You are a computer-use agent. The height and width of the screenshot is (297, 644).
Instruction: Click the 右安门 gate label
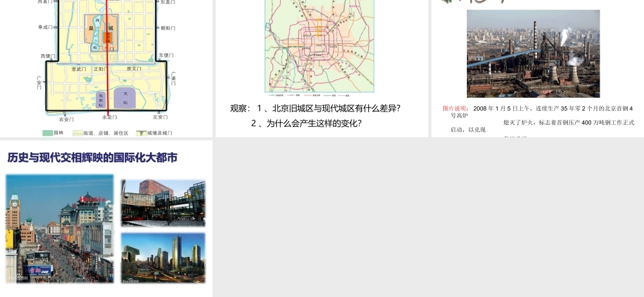coord(66,120)
